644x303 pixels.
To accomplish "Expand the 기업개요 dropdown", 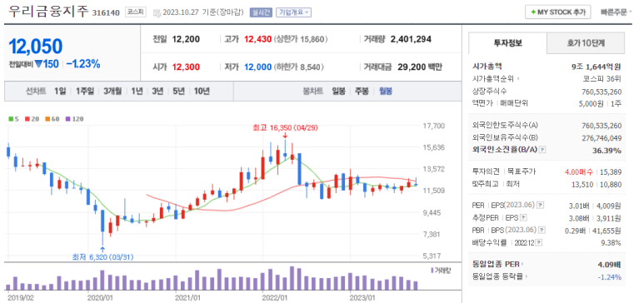I will (293, 12).
